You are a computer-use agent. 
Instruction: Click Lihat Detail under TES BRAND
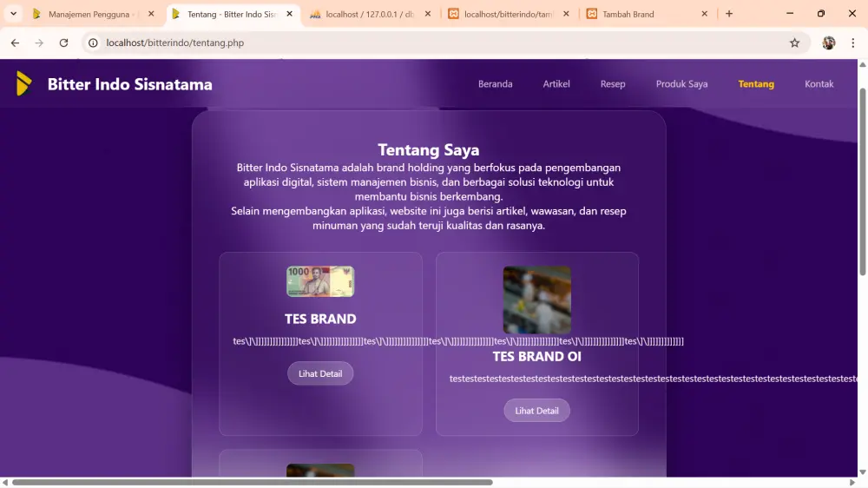click(320, 373)
